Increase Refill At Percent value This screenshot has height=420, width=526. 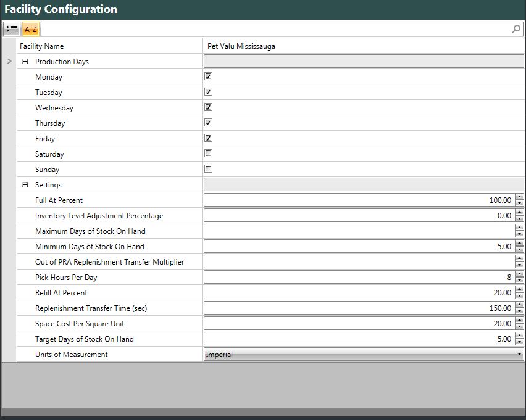[x=519, y=290]
